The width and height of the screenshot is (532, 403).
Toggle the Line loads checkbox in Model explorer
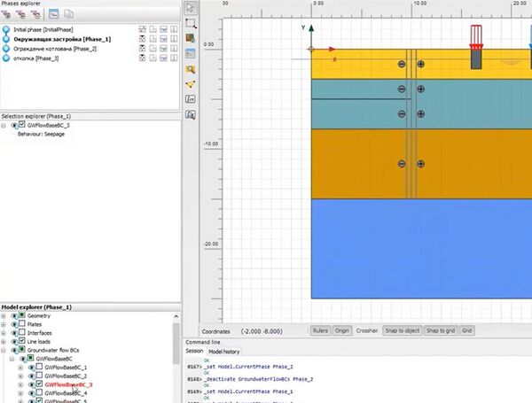(20, 341)
